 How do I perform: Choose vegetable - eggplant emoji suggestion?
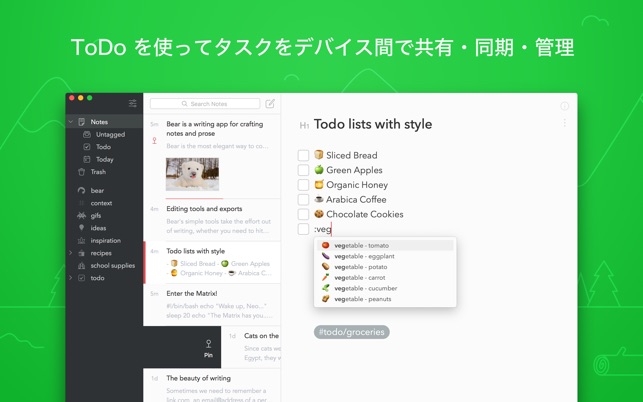(385, 256)
